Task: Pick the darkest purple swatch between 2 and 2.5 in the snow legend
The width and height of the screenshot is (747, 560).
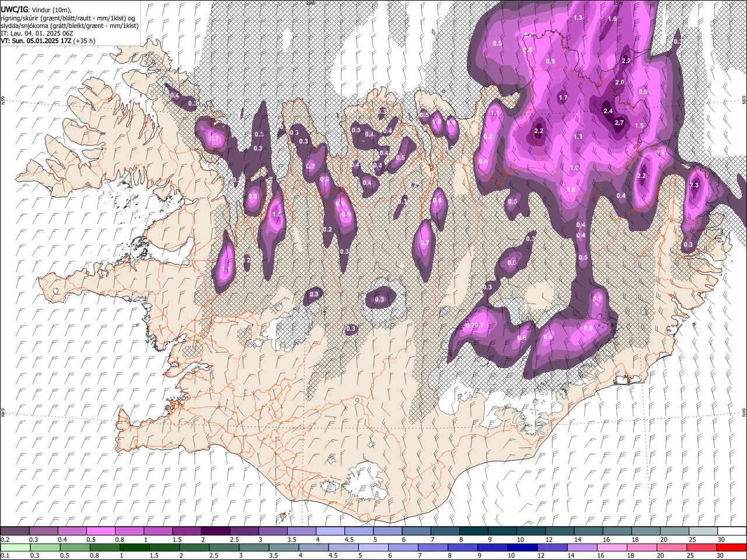Action: [215, 531]
